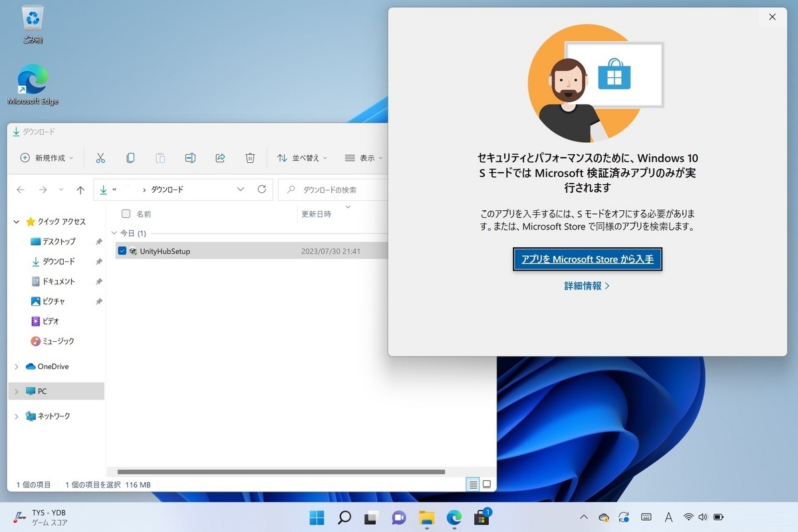The height and width of the screenshot is (532, 798).
Task: Open the ごみ箱 Recycle Bin desktop icon
Action: click(x=33, y=25)
